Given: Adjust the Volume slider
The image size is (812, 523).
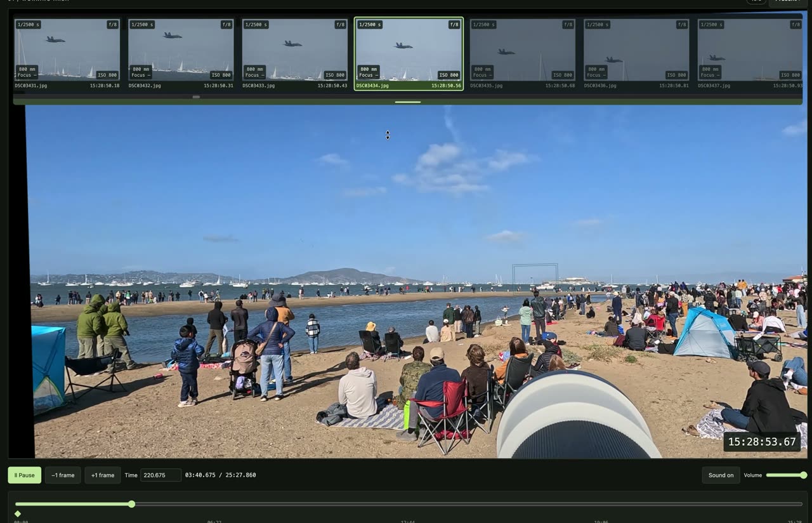Looking at the screenshot, I should tap(787, 475).
